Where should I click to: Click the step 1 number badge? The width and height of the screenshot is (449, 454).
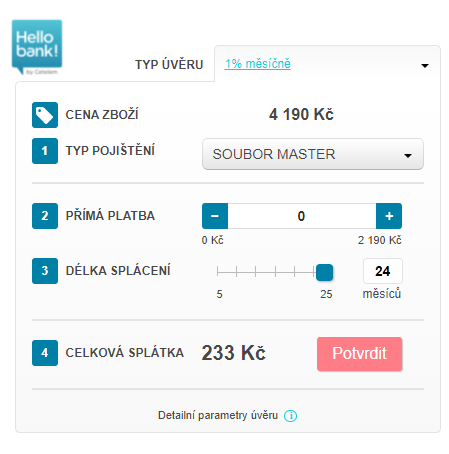pos(45,151)
